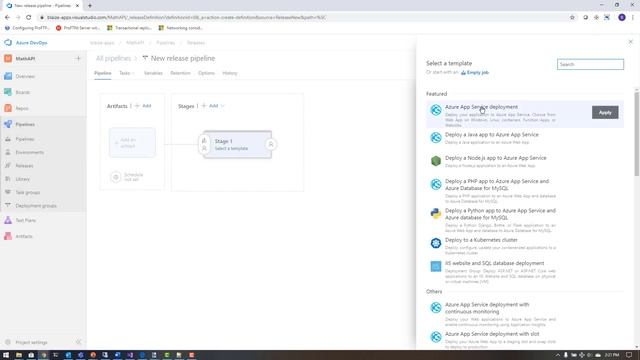Click the Add an artifact placeholder box

132,142
